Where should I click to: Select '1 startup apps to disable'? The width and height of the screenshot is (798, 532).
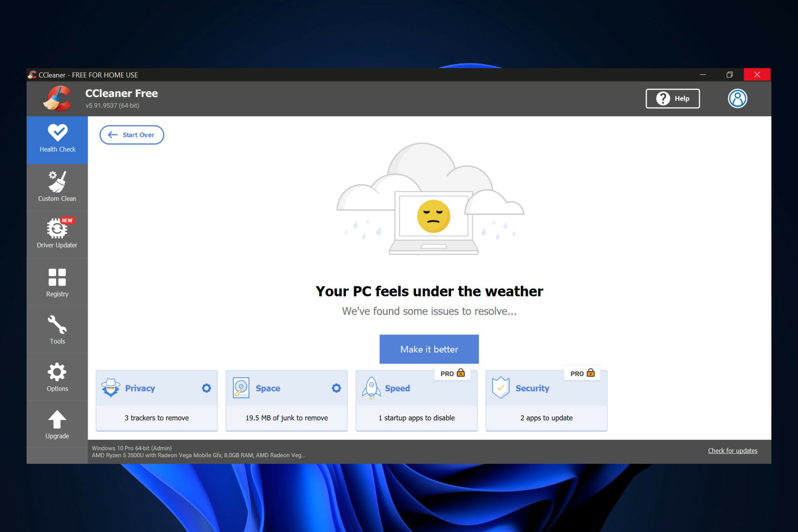click(x=416, y=418)
